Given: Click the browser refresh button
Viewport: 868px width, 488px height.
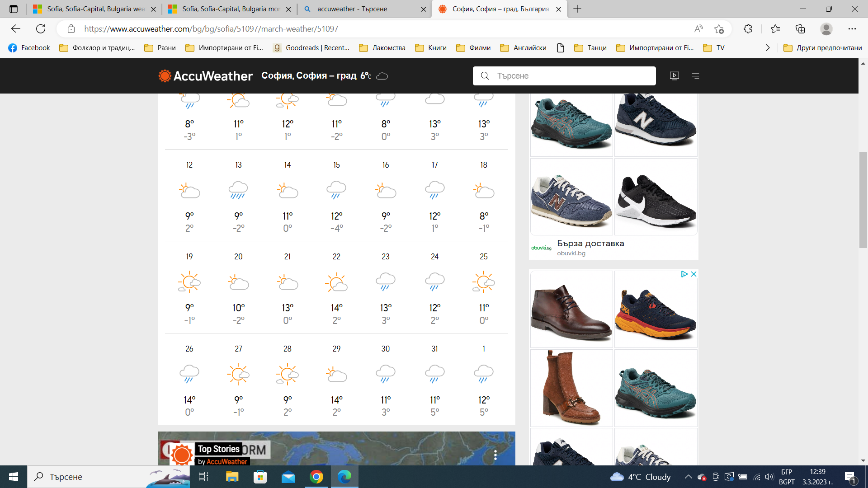Looking at the screenshot, I should (41, 29).
